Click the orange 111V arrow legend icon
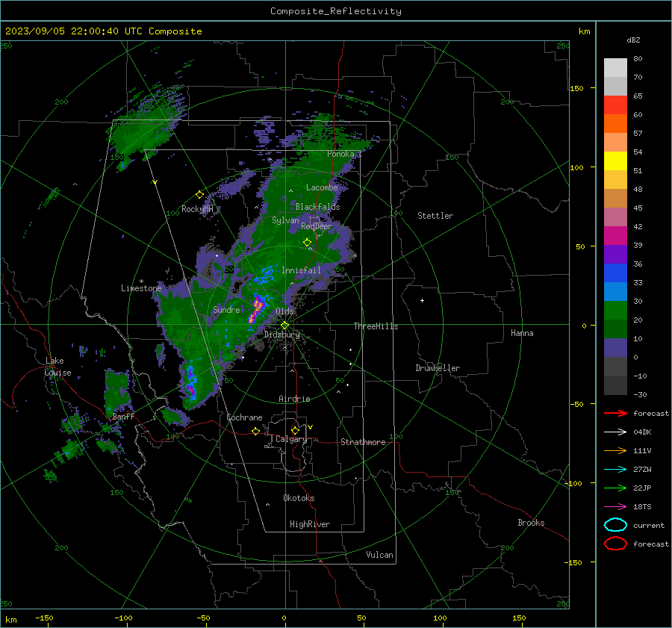The image size is (672, 628). point(615,450)
